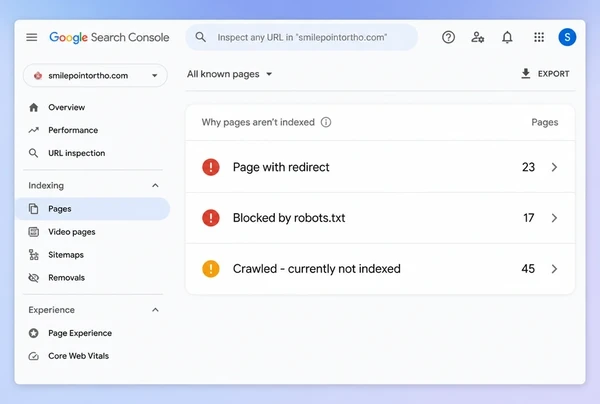The width and height of the screenshot is (600, 404).
Task: Open the All known pages filter dropdown
Action: coord(230,74)
